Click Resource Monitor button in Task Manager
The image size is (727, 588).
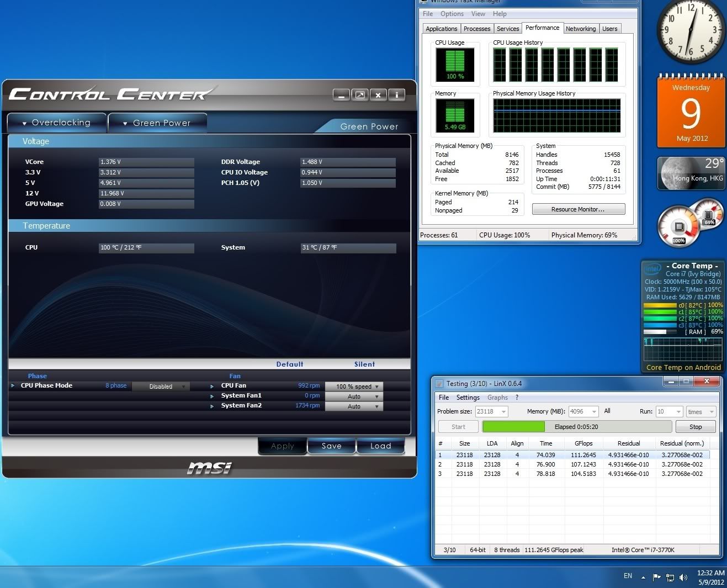pyautogui.click(x=579, y=209)
